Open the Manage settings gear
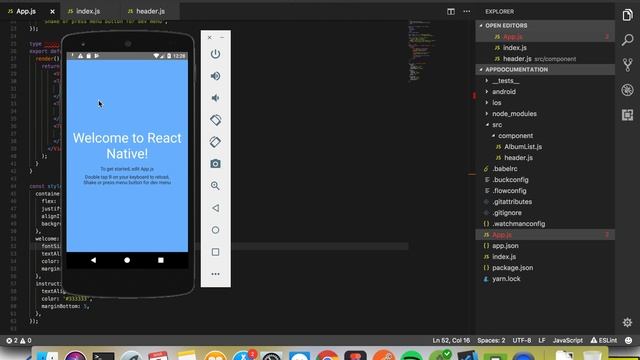Viewport: 640px width, 360px height. click(x=627, y=322)
